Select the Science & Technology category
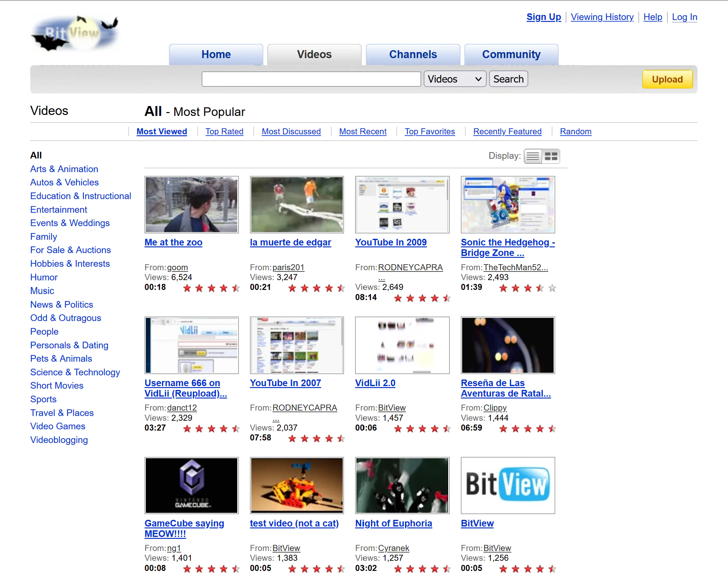 (75, 372)
